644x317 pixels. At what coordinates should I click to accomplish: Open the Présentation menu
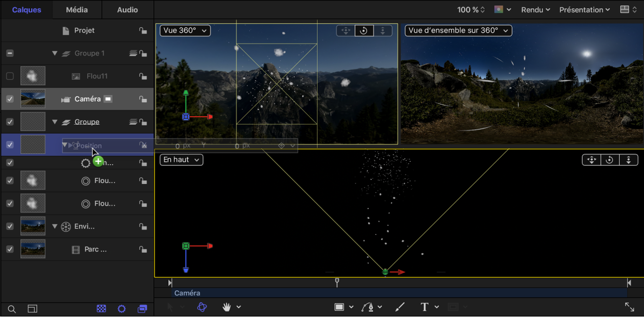point(585,10)
